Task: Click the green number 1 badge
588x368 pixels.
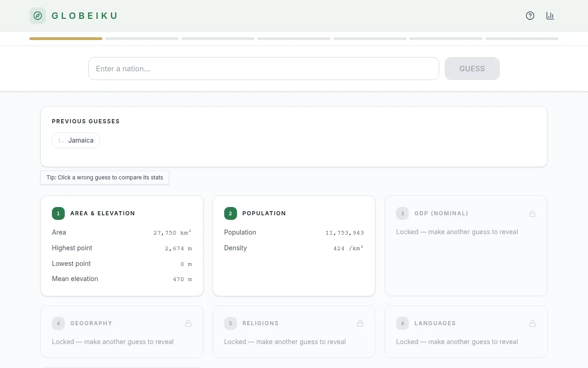Action: pyautogui.click(x=58, y=213)
